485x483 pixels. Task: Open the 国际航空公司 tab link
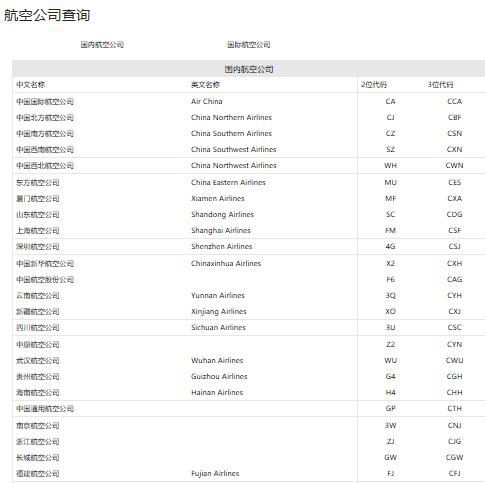(249, 45)
